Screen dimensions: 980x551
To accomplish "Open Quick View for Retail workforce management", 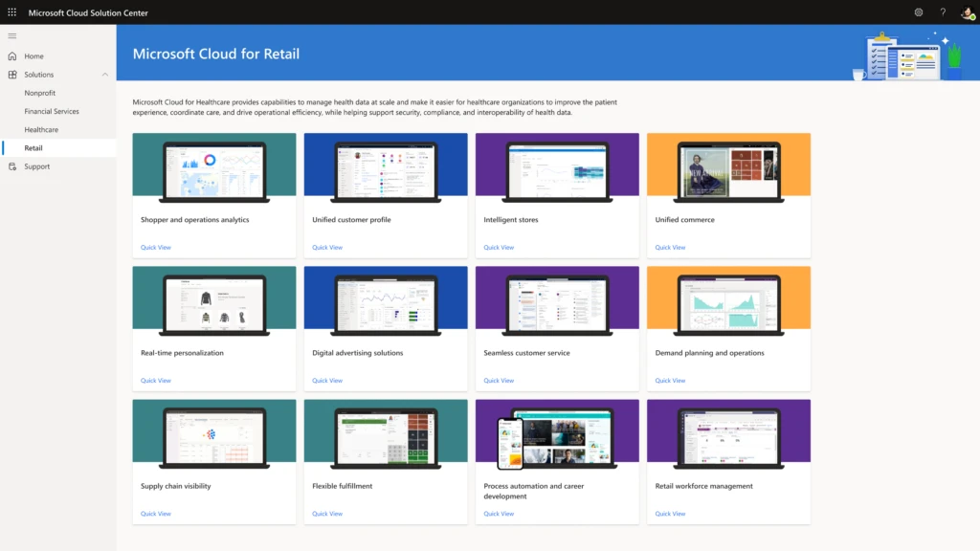I will point(670,513).
